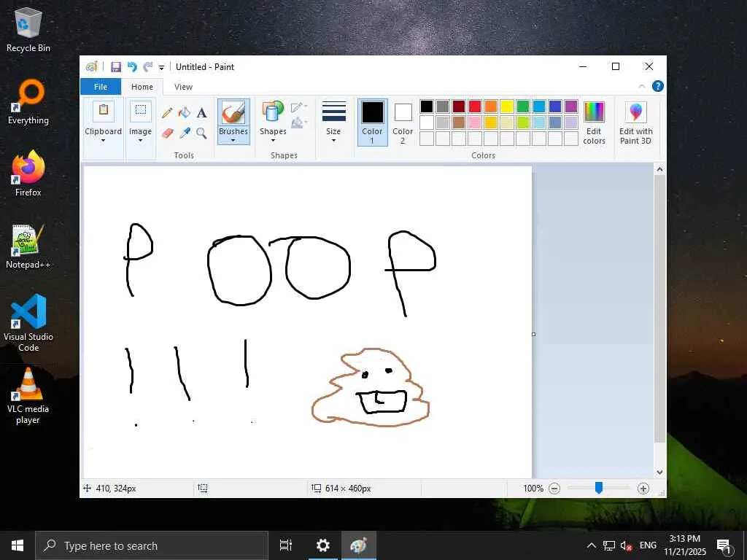
Task: Collapse the ribbon with chevron
Action: [x=642, y=86]
